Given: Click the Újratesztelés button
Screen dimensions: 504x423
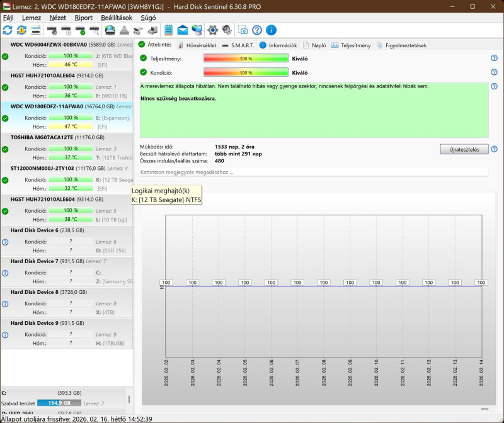Looking at the screenshot, I should coord(464,149).
